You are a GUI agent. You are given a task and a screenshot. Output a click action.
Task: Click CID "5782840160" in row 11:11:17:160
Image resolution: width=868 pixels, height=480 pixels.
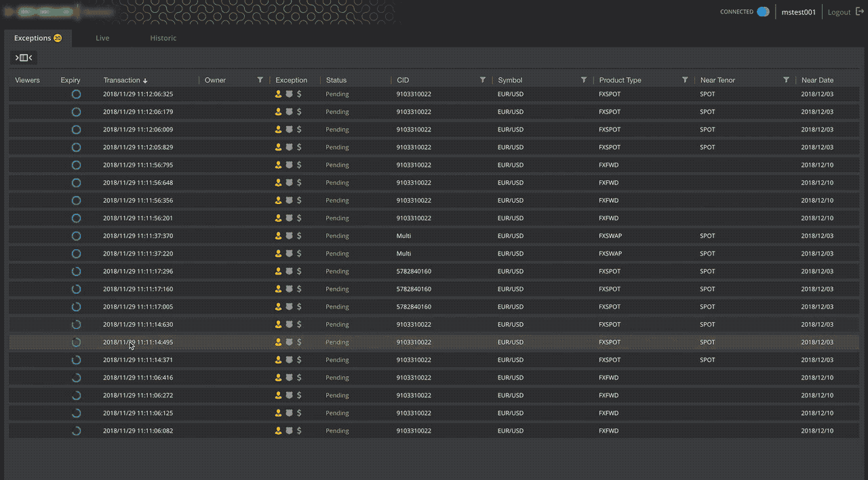414,289
